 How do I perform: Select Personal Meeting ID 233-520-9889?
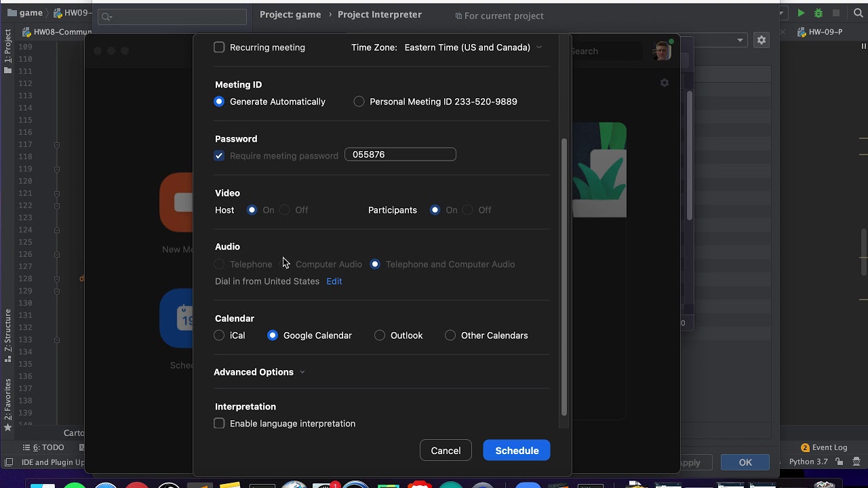(x=359, y=102)
